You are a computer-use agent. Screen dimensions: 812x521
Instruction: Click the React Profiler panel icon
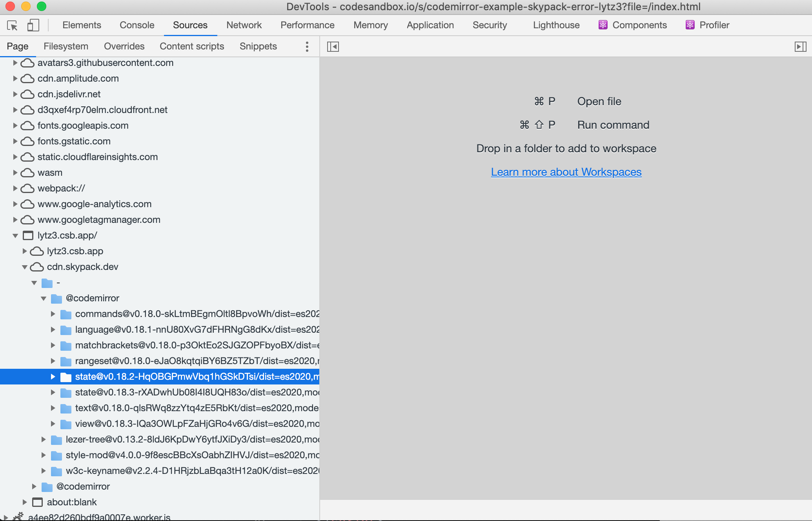coord(690,25)
